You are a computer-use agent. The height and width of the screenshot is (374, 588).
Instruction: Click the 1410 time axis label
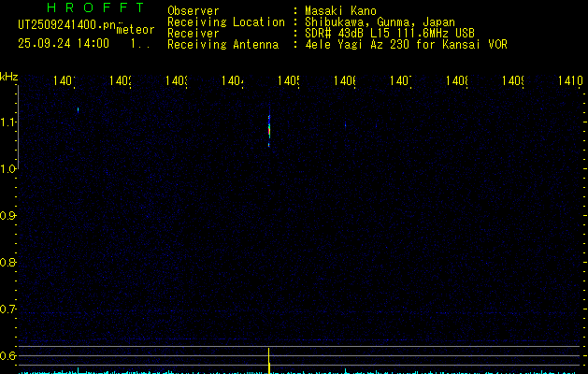point(570,80)
